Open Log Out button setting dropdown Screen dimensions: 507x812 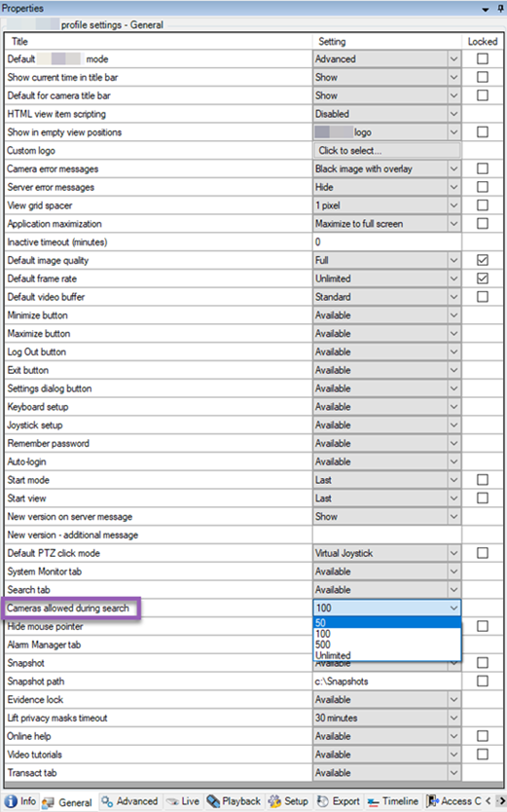coord(453,352)
